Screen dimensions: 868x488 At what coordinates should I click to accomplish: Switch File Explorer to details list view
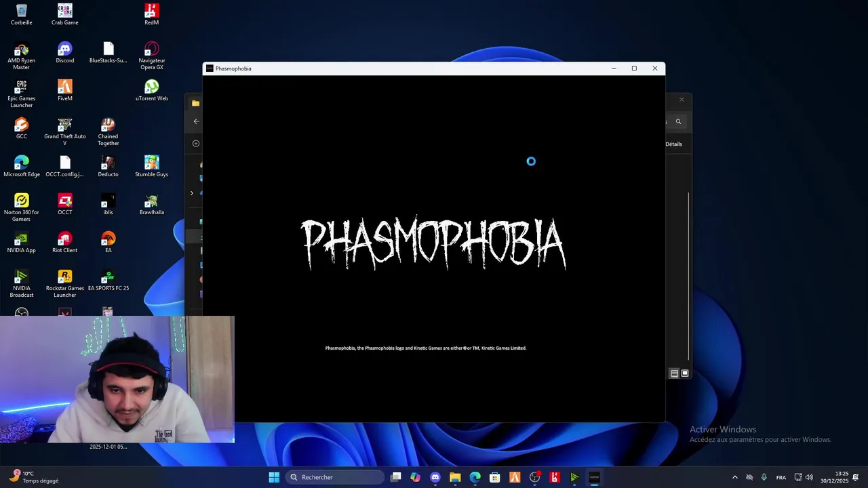tap(674, 373)
